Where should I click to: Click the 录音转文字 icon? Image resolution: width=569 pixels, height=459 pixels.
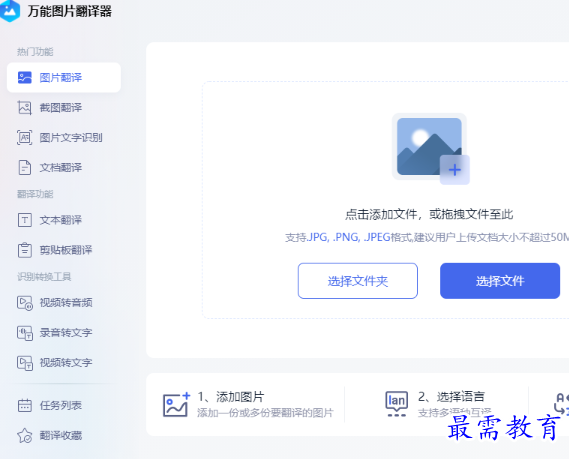[x=25, y=333]
